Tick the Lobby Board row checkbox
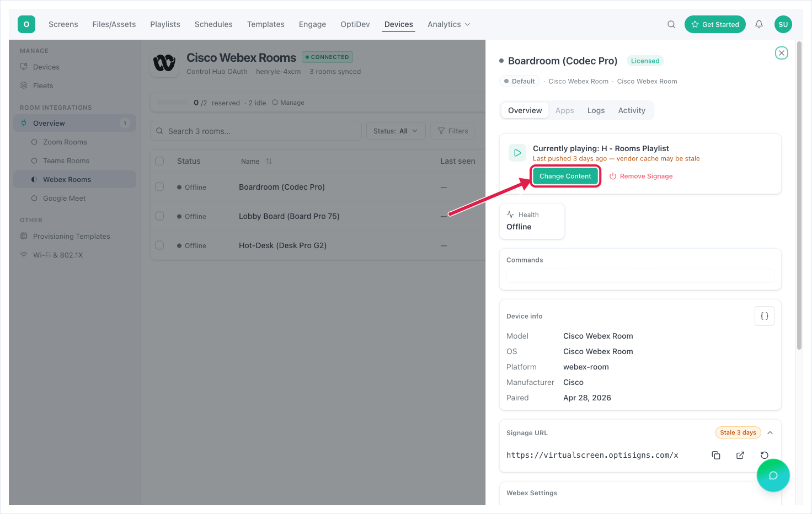Viewport: 812px width, 514px height. [159, 216]
